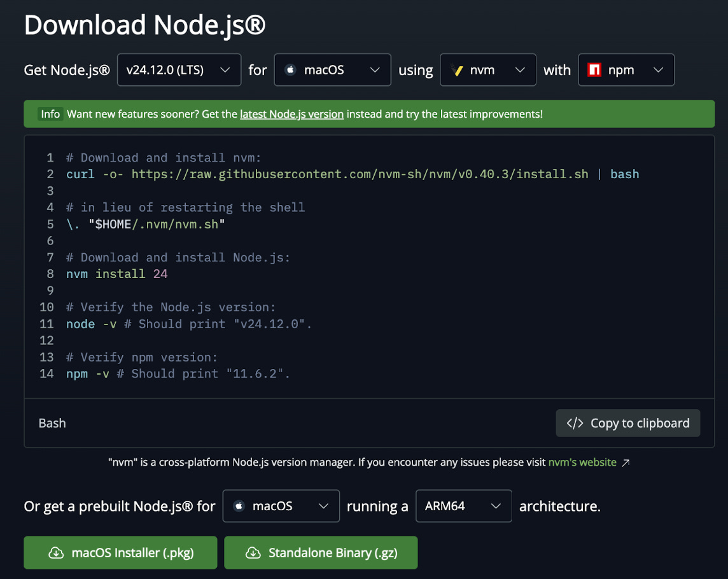Click the Apple logo icon in top platform dropdown
The height and width of the screenshot is (579, 728).
pos(291,69)
